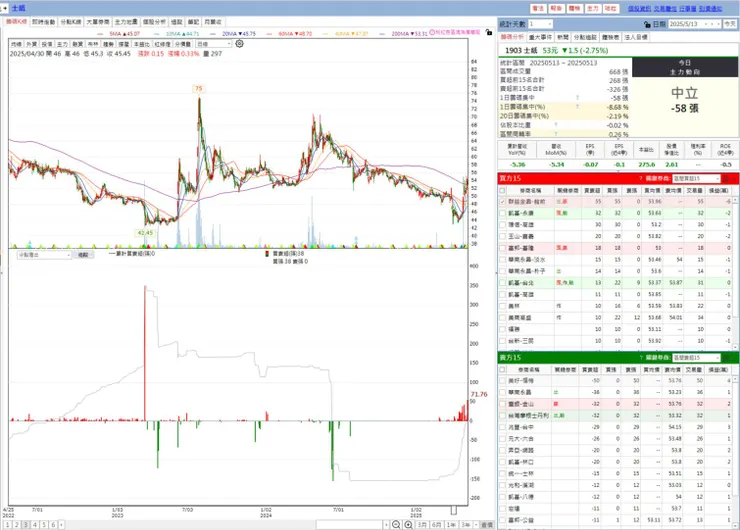Open dropdown arrow after page number 6
The width and height of the screenshot is (740, 530).
coord(61,525)
